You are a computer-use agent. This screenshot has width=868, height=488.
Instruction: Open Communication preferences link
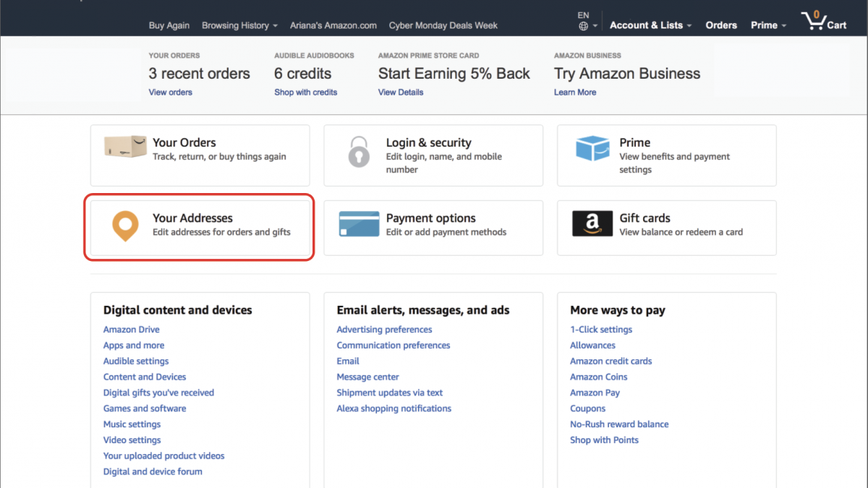393,346
